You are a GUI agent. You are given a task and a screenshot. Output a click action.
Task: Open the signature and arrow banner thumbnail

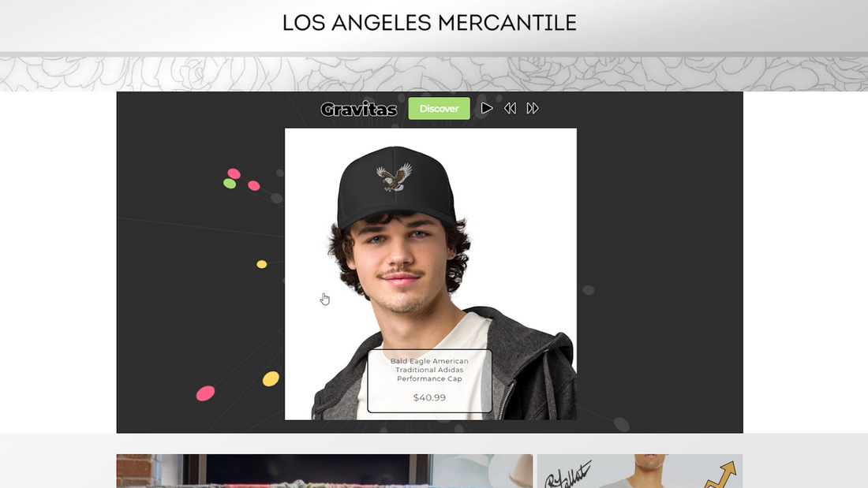[x=640, y=471]
